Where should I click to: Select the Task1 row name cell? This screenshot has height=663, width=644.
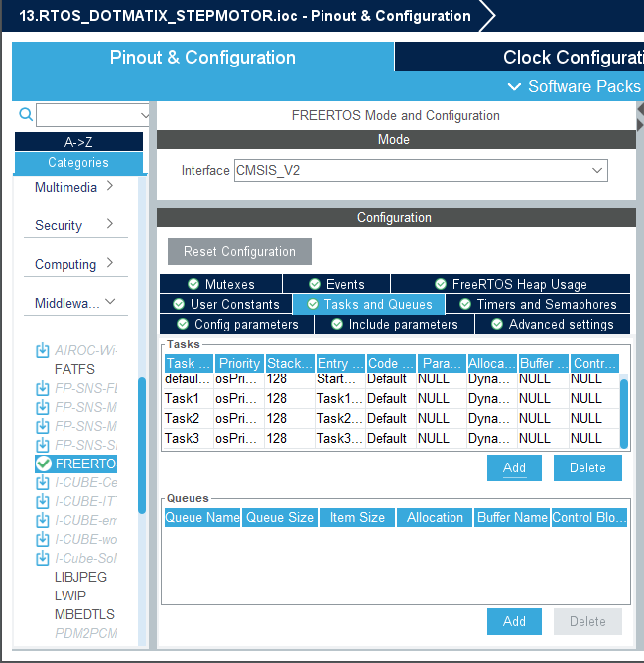point(189,398)
